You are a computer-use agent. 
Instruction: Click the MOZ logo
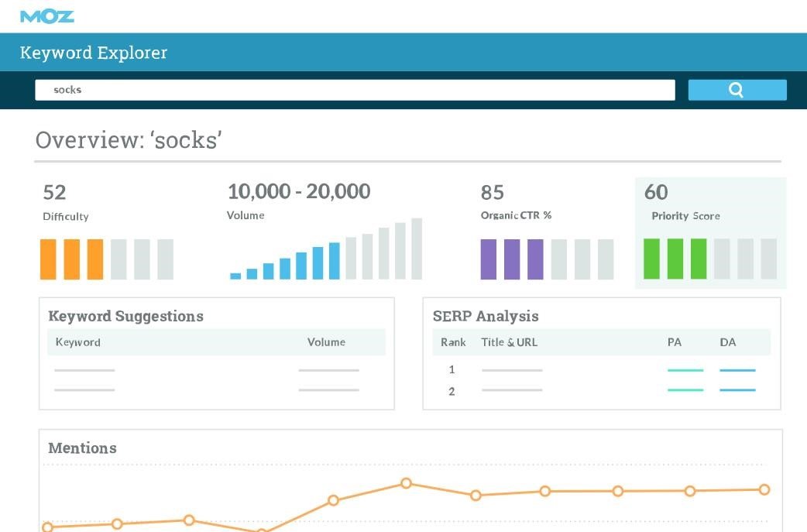tap(47, 16)
